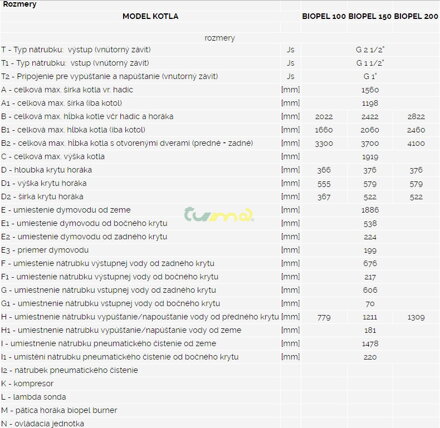Select the value '199'
The image size is (440, 428).
pyautogui.click(x=370, y=250)
